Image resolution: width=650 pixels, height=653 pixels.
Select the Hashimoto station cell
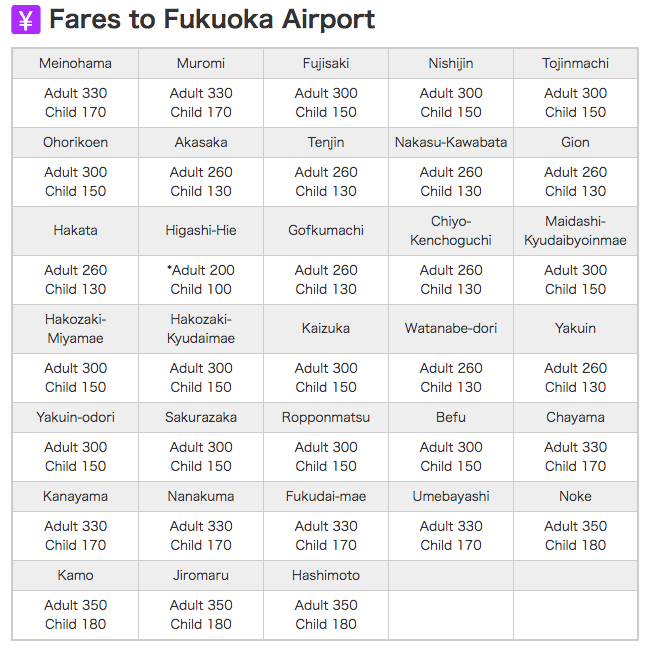pyautogui.click(x=326, y=575)
